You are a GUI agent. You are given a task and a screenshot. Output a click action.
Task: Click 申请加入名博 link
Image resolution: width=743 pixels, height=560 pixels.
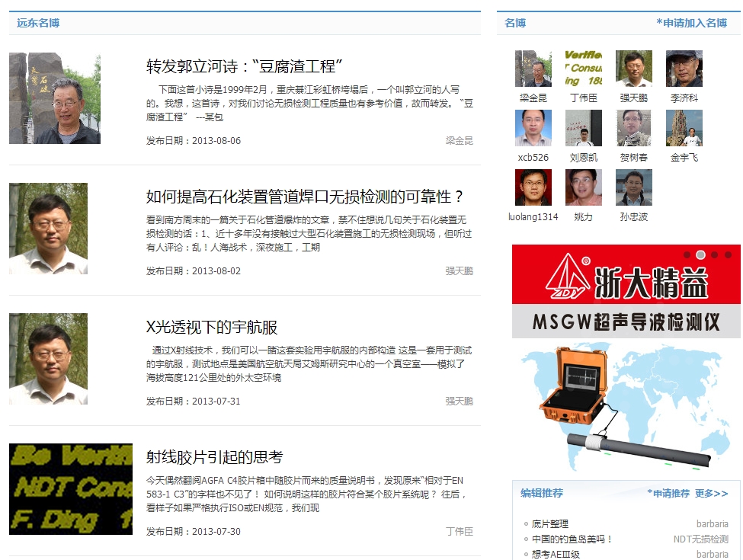tap(691, 23)
